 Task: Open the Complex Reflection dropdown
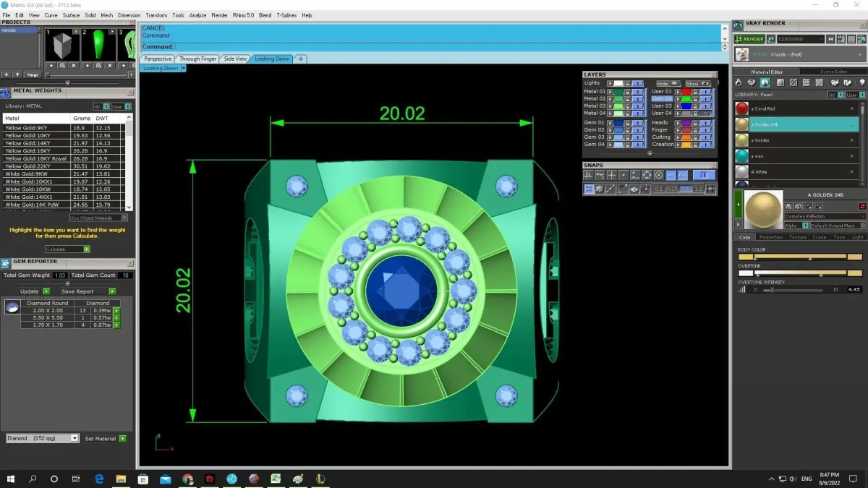tap(825, 216)
